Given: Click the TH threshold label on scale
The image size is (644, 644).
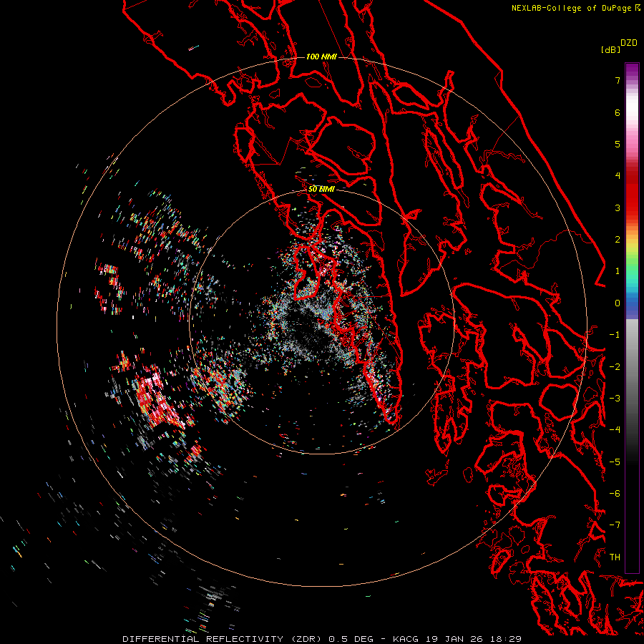Looking at the screenshot, I should click(x=615, y=557).
